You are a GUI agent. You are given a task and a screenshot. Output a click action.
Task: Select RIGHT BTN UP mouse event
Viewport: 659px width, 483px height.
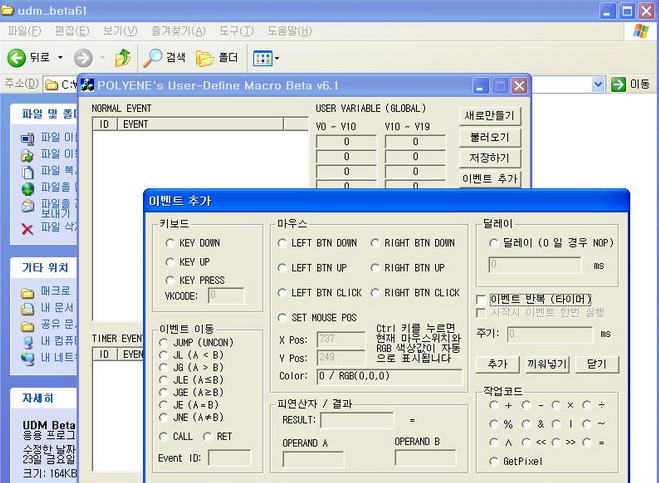[x=375, y=268]
